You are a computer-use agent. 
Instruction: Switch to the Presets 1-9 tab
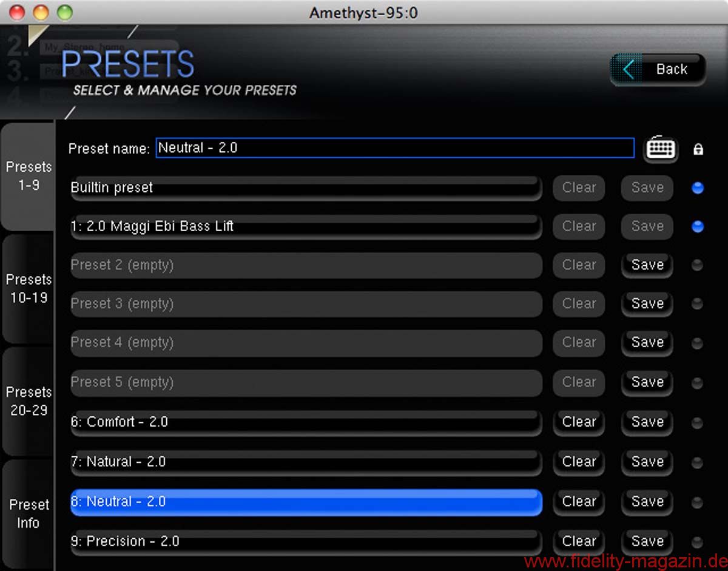28,176
